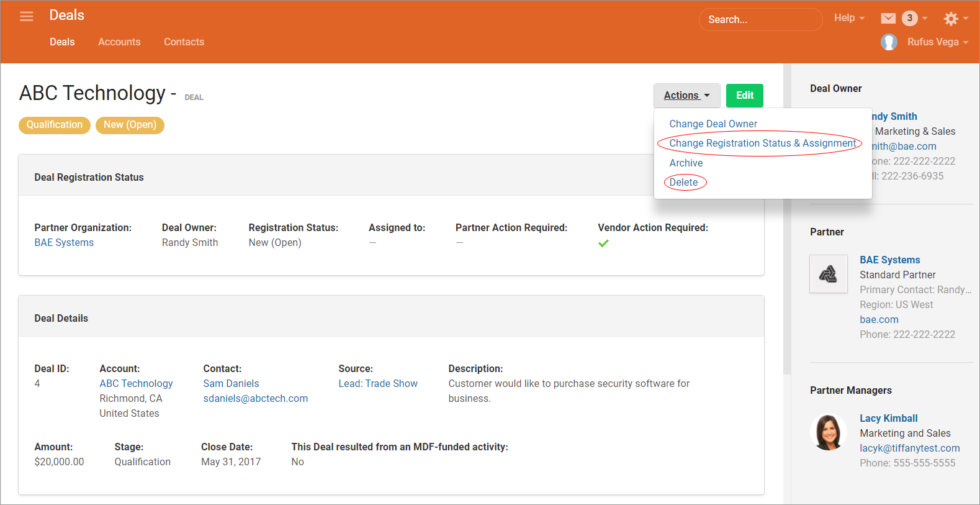Click the Deal Details section heading
Screen dimensions: 980x505
(61, 319)
